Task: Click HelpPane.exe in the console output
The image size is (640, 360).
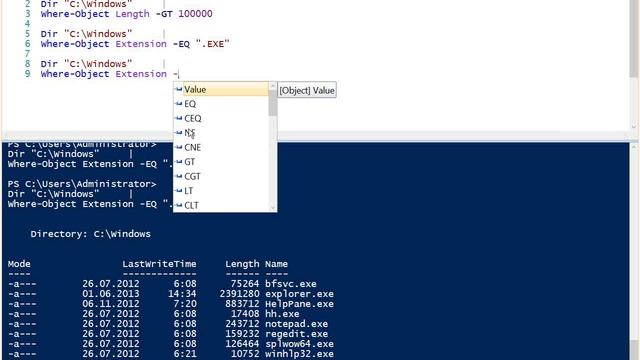Action: 299,304
